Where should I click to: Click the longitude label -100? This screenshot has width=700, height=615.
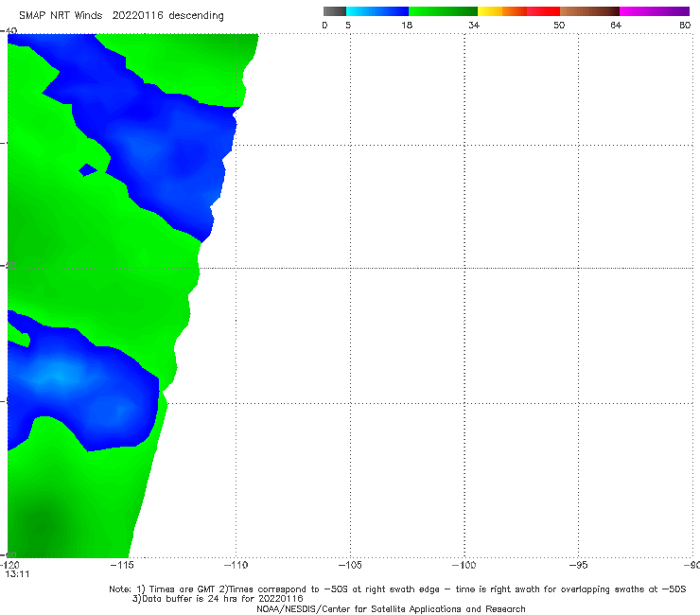[464, 565]
